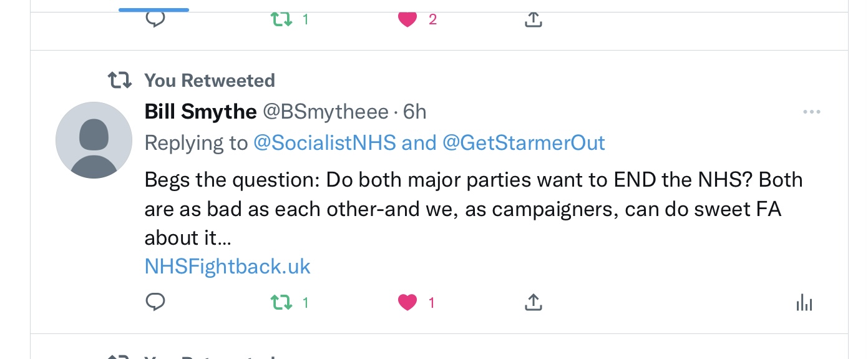Open the NHSFightback.uk link
Screen dimensions: 868x359
[227, 267]
